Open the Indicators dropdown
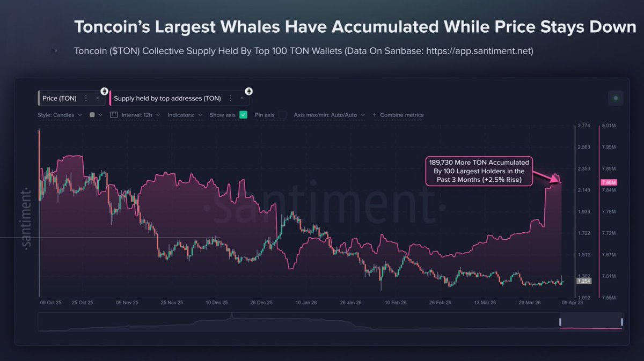The width and height of the screenshot is (644, 361). click(184, 115)
